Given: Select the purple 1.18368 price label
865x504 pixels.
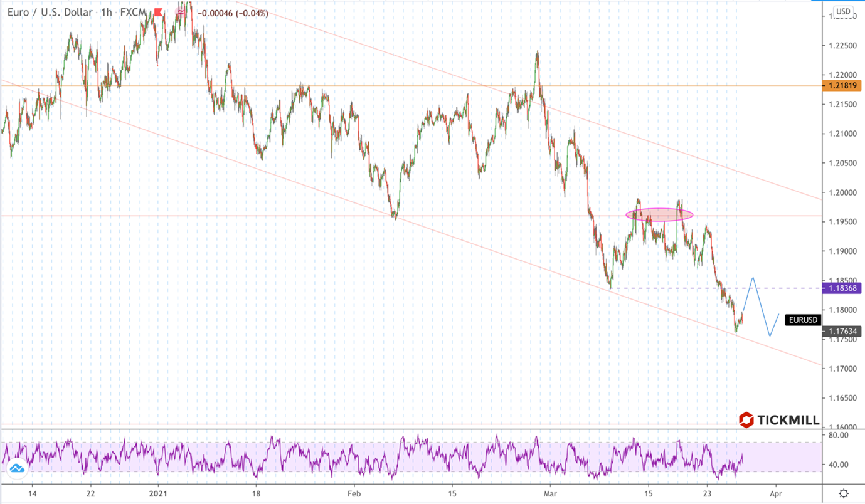Looking at the screenshot, I should [x=841, y=288].
